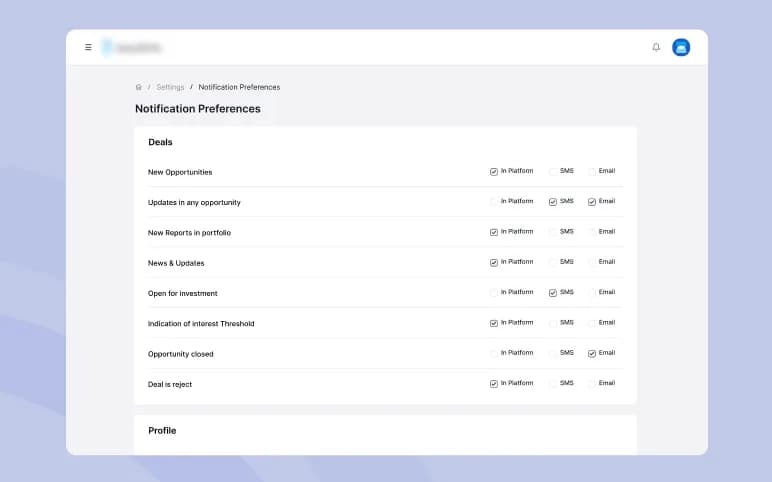The image size is (772, 482).
Task: Enable SMS for Indication of interest Threshold
Action: tap(553, 323)
